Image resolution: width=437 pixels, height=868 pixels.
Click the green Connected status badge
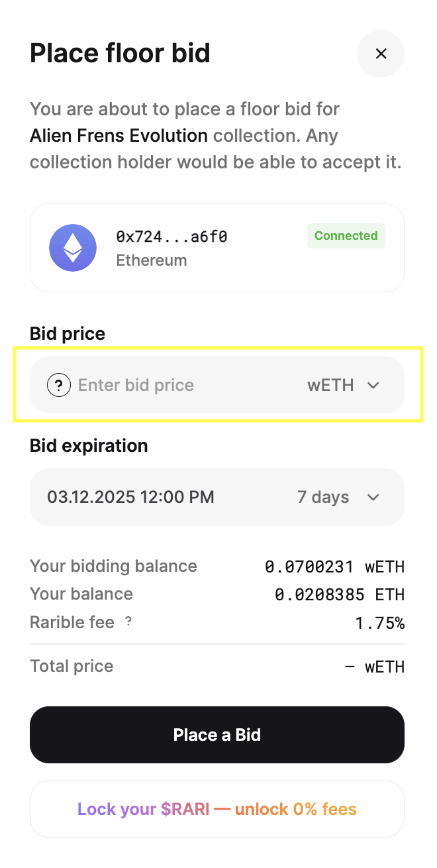346,236
